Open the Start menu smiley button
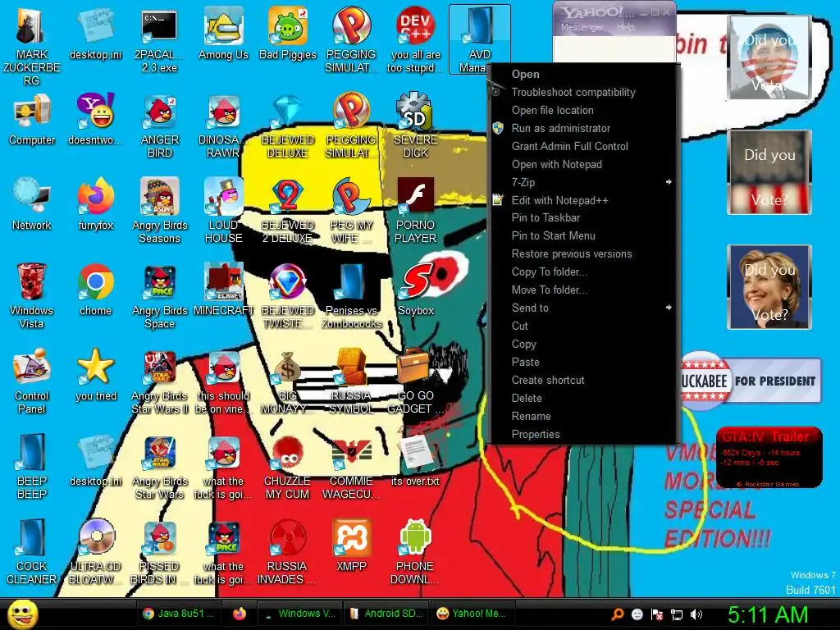840x630 pixels. (22, 614)
